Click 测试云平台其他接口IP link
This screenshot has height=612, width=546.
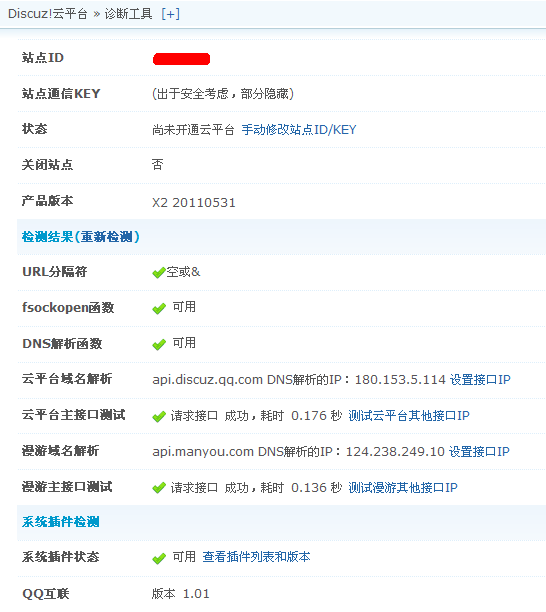point(409,416)
